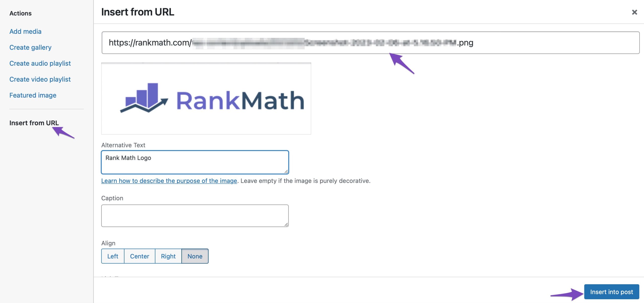Click the Create audio playlist icon
Image resolution: width=644 pixels, height=303 pixels.
[40, 63]
